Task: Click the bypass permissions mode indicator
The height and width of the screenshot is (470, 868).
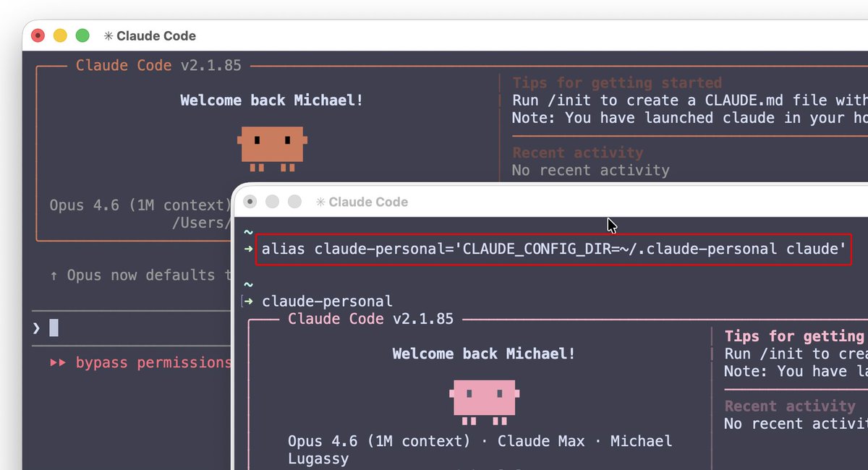Action: [141, 362]
